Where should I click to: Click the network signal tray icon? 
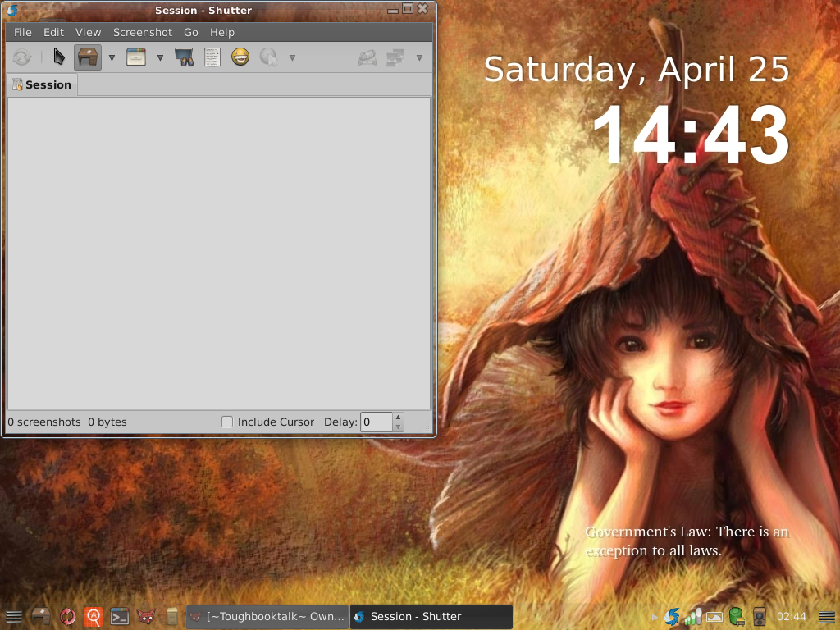point(693,617)
